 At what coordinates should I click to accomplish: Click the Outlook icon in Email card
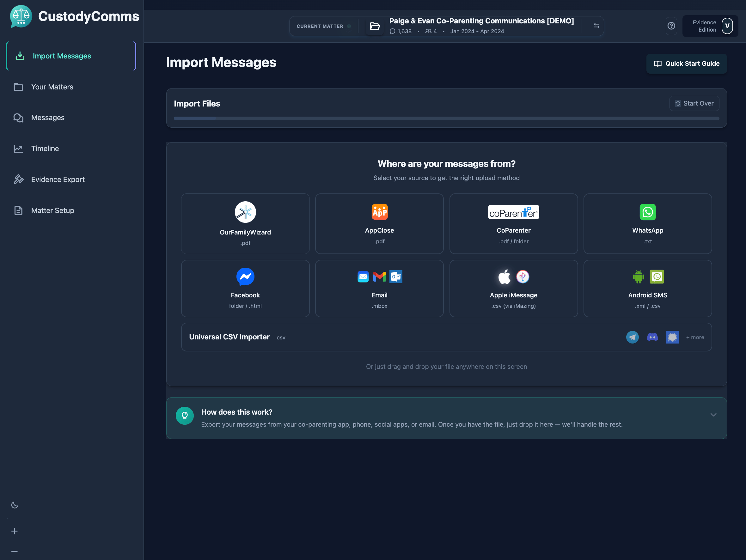pos(395,277)
